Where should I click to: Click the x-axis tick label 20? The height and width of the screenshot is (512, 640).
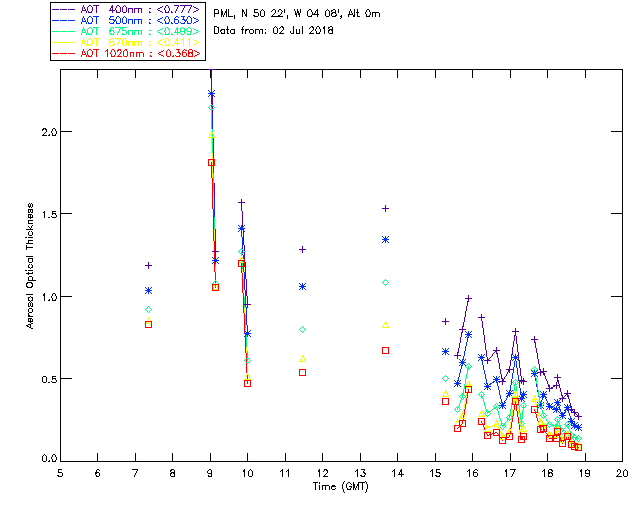(622, 473)
